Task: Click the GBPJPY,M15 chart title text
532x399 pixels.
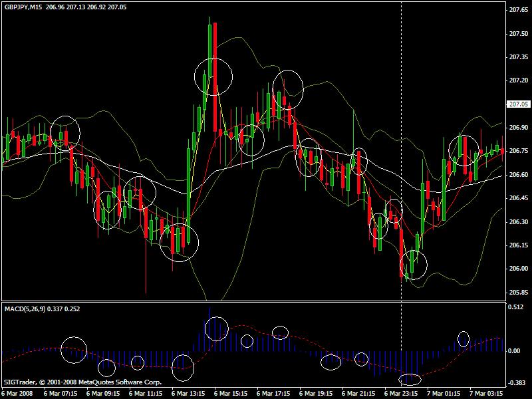Action: point(23,7)
